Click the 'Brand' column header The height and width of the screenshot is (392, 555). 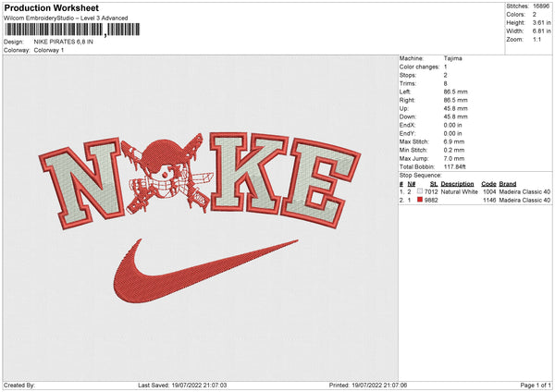coord(508,184)
